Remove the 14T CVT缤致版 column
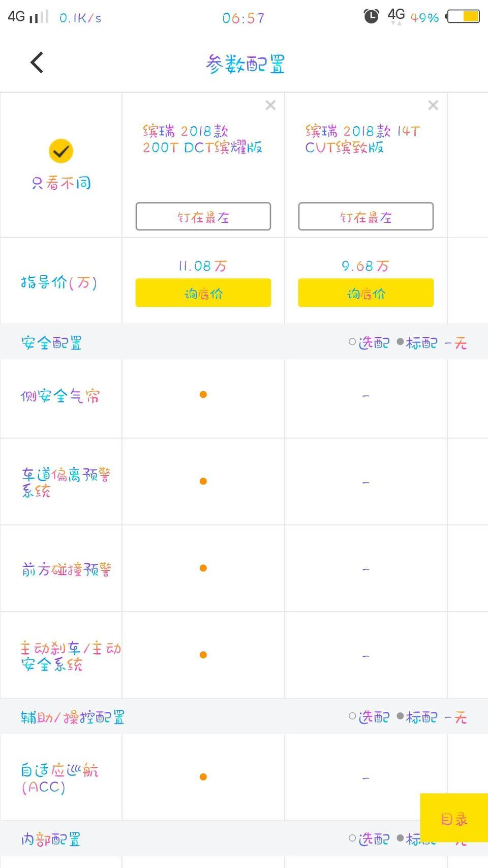The width and height of the screenshot is (488, 868). click(433, 105)
